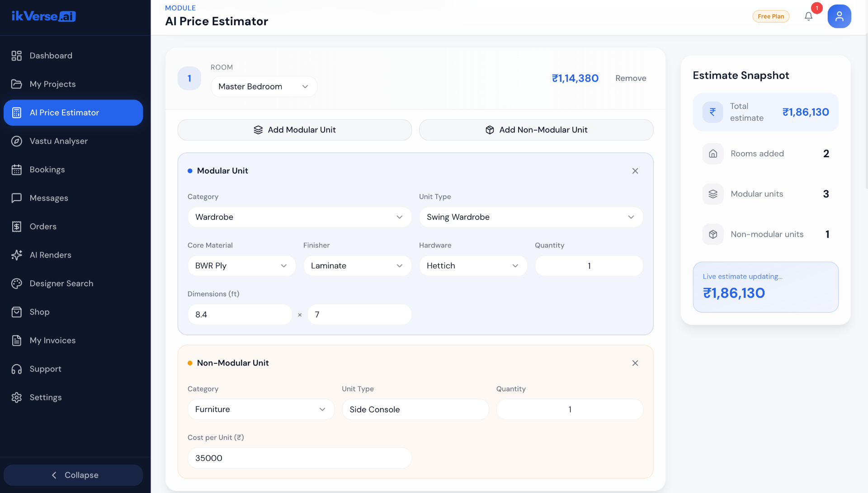
Task: Open the BWR Ply core material dropdown
Action: pyautogui.click(x=241, y=266)
